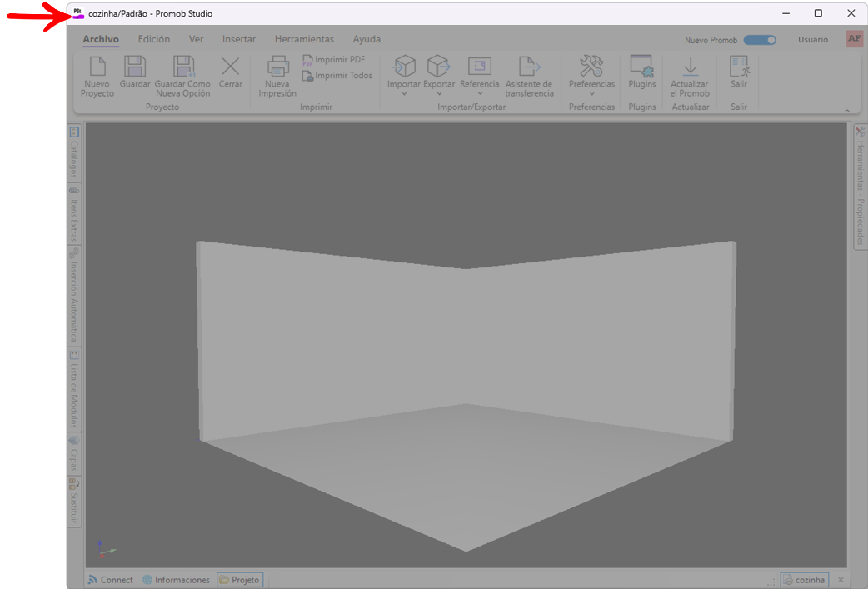This screenshot has height=589, width=868.
Task: Open the Itens Extras side panel
Action: [x=74, y=215]
